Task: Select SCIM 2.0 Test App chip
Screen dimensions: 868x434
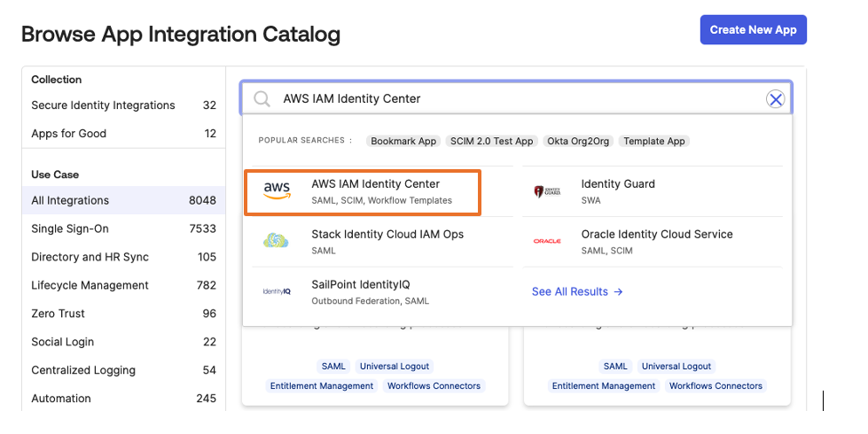Action: pyautogui.click(x=491, y=141)
